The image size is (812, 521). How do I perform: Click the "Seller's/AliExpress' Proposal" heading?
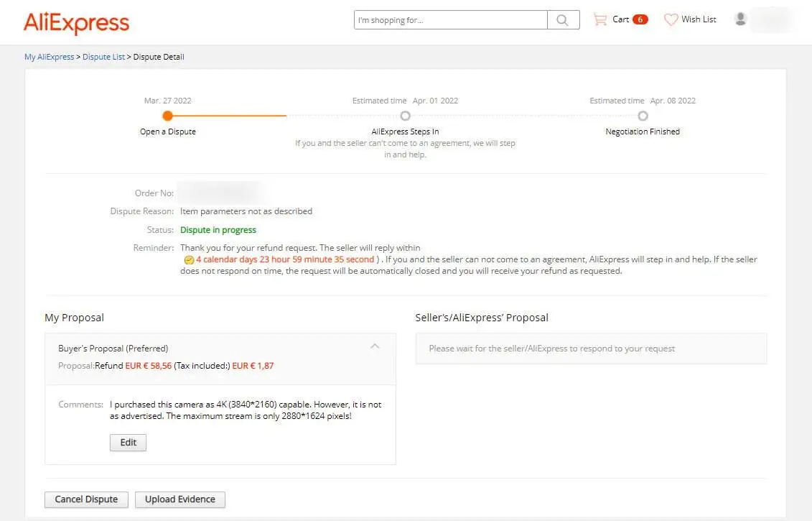click(x=482, y=317)
